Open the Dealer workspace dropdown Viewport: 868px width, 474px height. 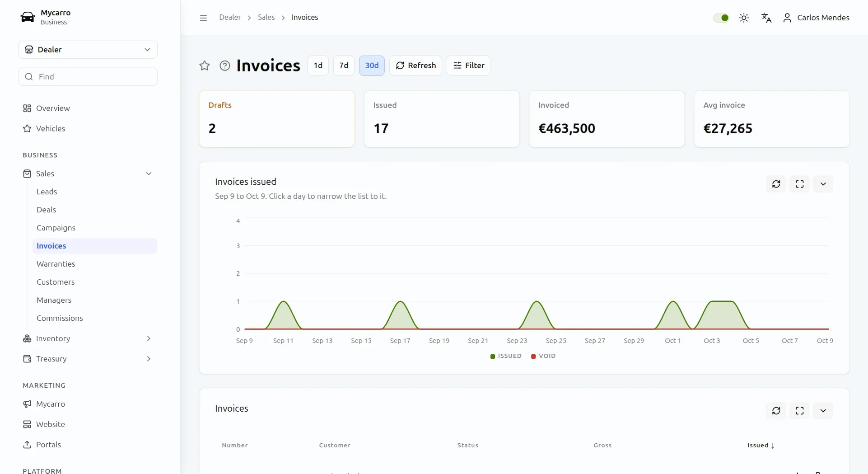click(x=88, y=50)
